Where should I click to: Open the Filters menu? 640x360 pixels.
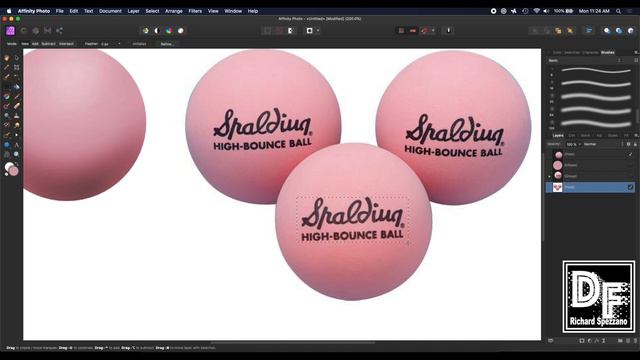[195, 11]
